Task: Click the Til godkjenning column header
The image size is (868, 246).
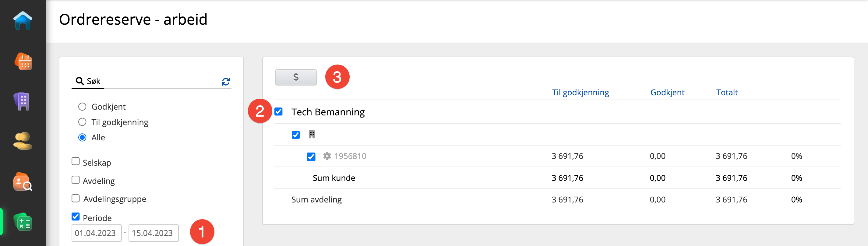Action: click(580, 92)
